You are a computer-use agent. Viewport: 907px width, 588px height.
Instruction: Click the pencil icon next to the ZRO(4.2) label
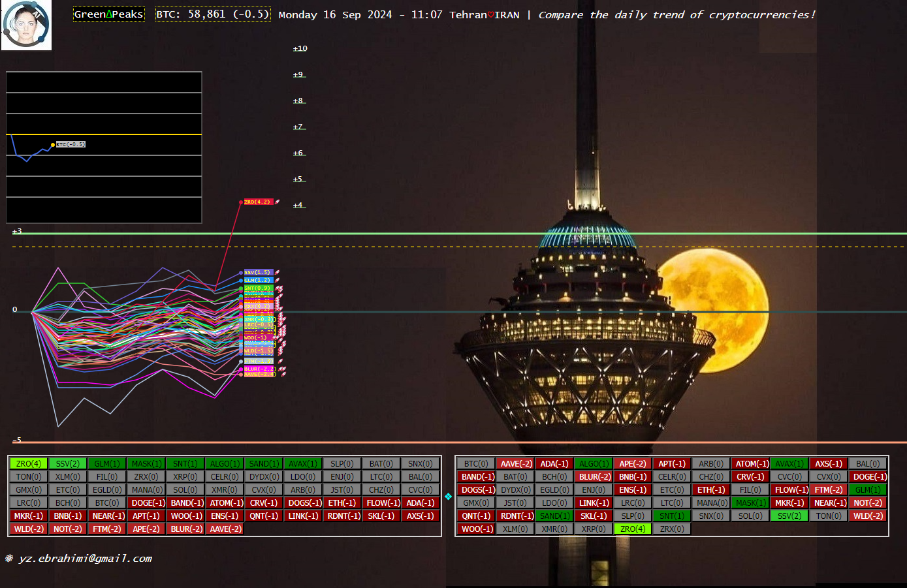click(x=278, y=202)
